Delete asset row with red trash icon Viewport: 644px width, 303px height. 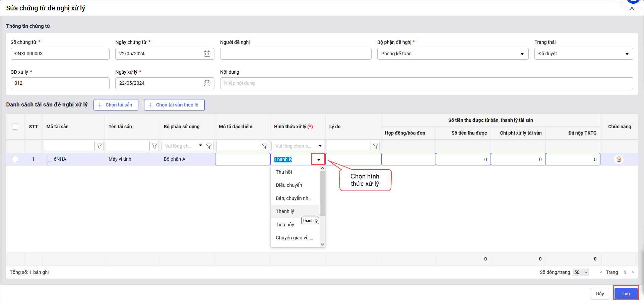click(619, 159)
